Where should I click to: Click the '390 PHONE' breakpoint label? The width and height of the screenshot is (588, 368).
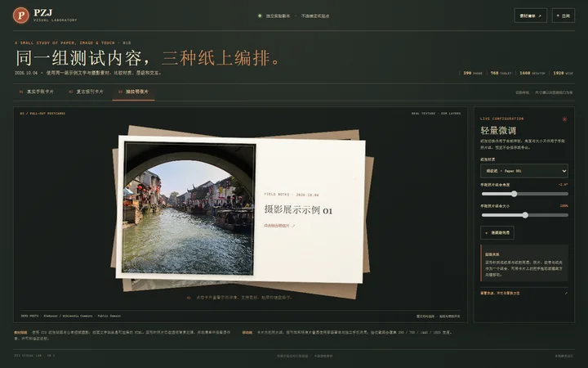[473, 73]
